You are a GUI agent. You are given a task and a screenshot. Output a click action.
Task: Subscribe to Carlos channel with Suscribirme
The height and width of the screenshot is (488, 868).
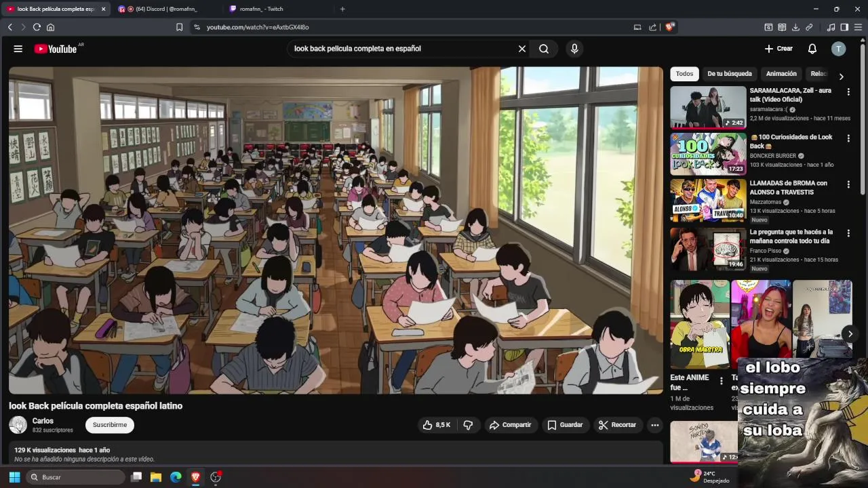coord(110,425)
